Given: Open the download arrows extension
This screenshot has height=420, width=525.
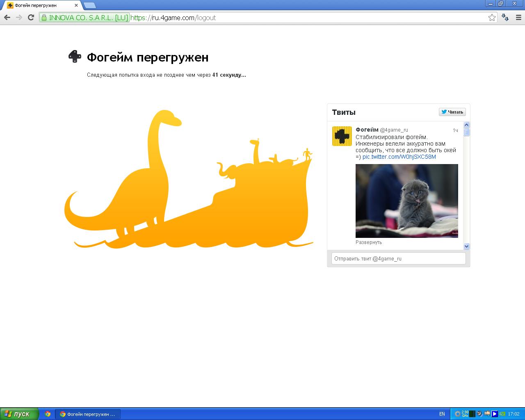Looking at the screenshot, I should tap(505, 18).
